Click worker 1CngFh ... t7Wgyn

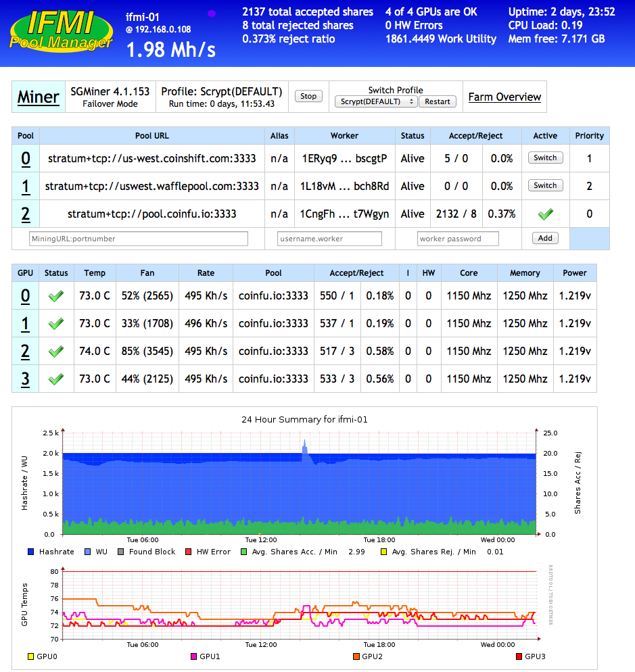[x=344, y=214]
